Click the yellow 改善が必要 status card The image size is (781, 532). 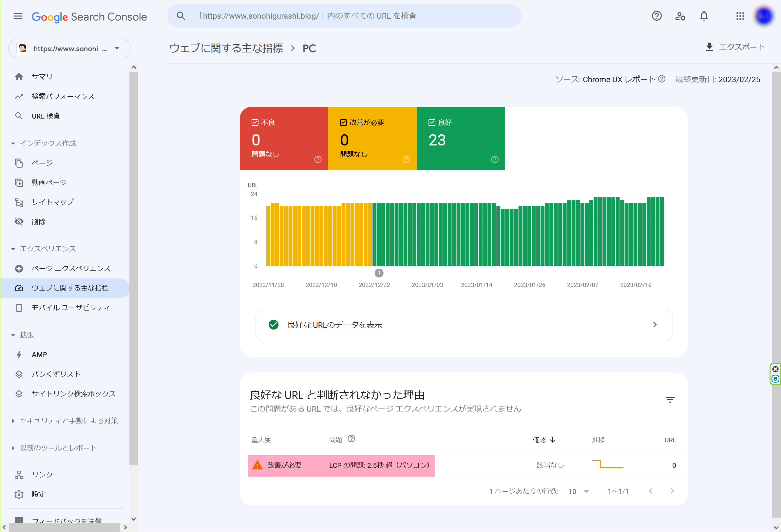pyautogui.click(x=372, y=138)
